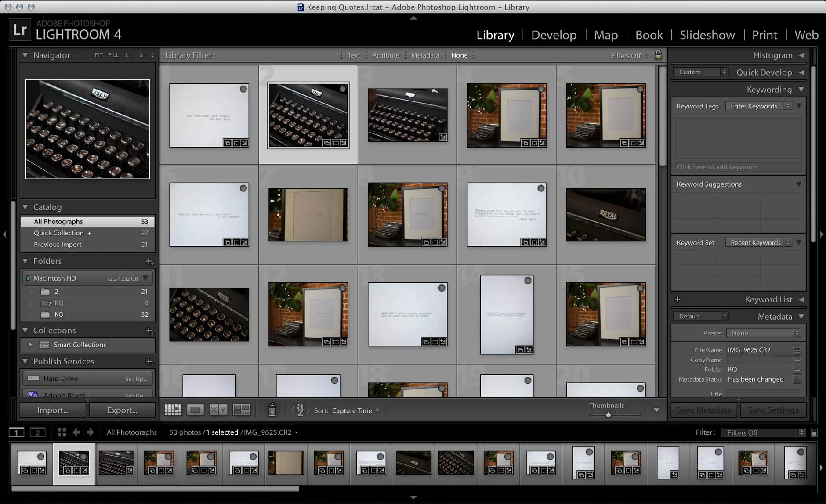Click the Folder field arrow icon
This screenshot has width=826, height=504.
[797, 370]
